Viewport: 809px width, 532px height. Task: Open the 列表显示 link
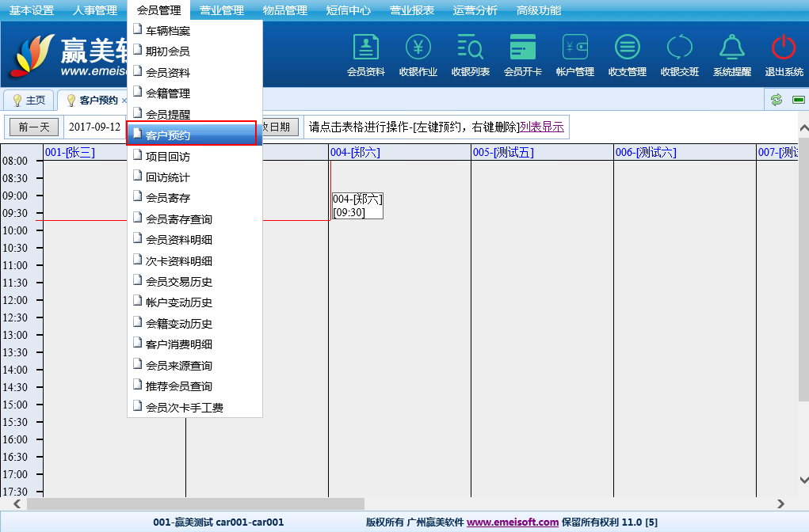tap(542, 127)
